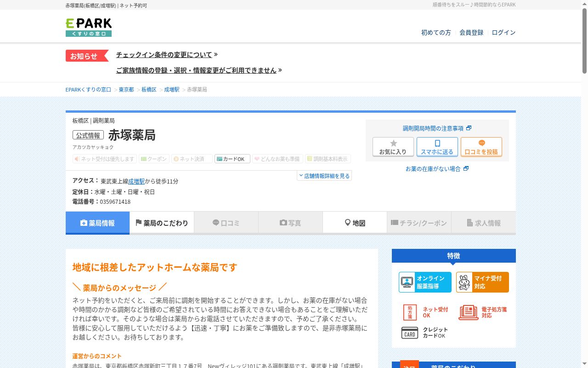Click the ネット受付OK prescription icon
The width and height of the screenshot is (588, 368).
(410, 312)
